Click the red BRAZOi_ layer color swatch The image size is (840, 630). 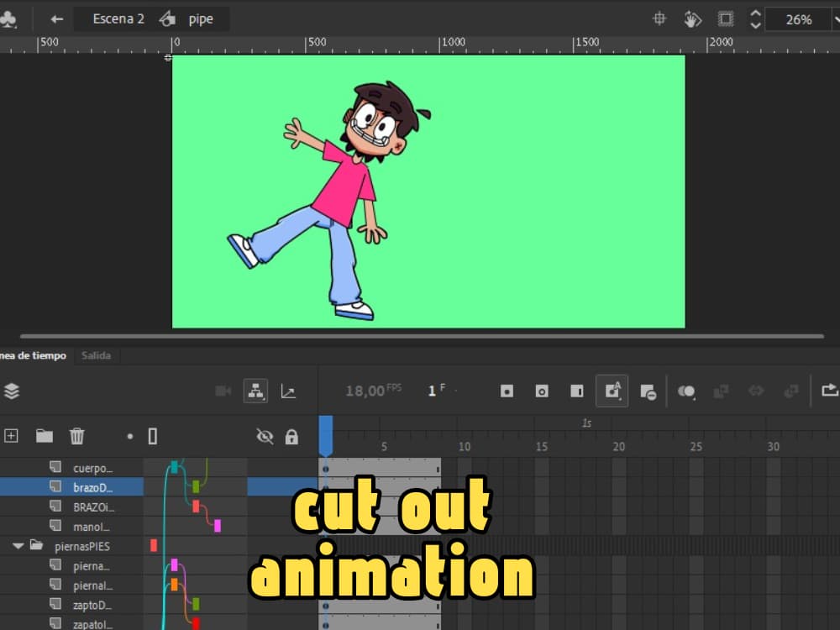point(196,507)
